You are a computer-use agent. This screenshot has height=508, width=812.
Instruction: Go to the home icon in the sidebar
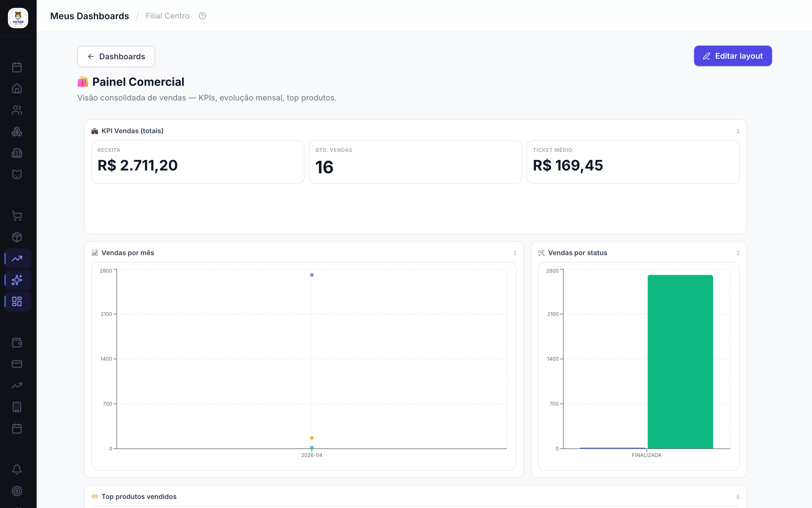tap(17, 89)
